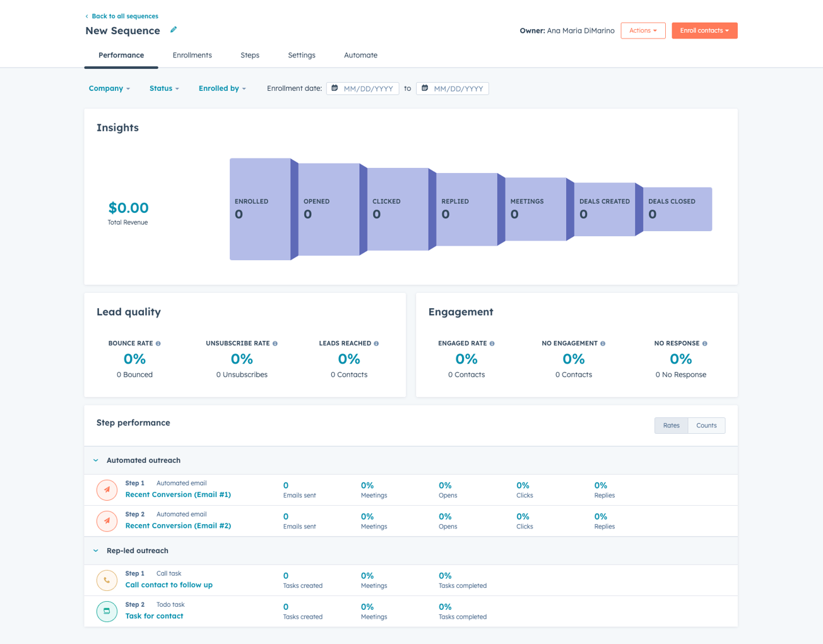Click the email icon beside Recent Conversion Email #1
The image size is (823, 644).
(107, 489)
